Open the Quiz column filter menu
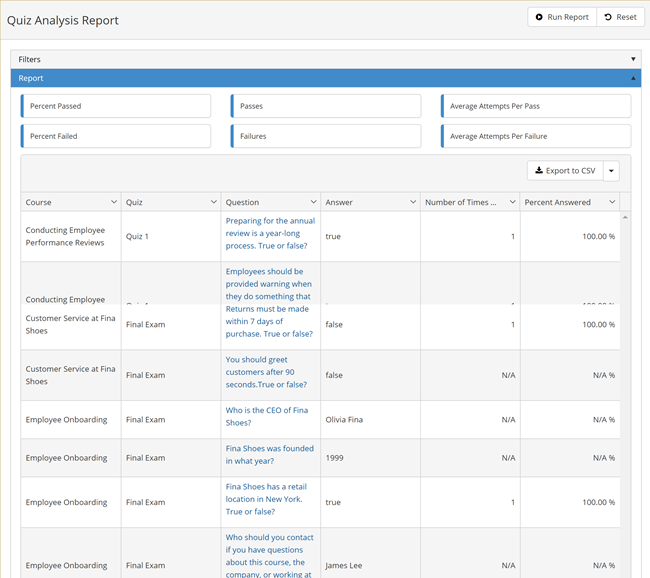This screenshot has width=650, height=578. point(213,202)
